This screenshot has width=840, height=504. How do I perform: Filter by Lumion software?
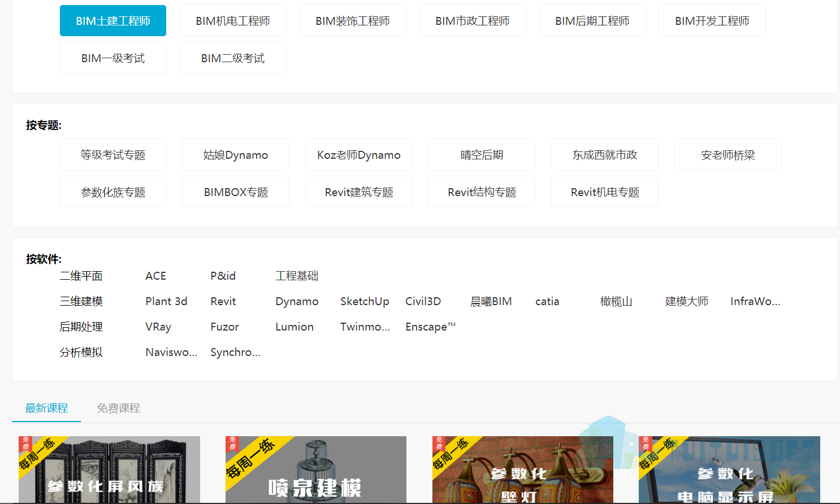[x=295, y=327]
